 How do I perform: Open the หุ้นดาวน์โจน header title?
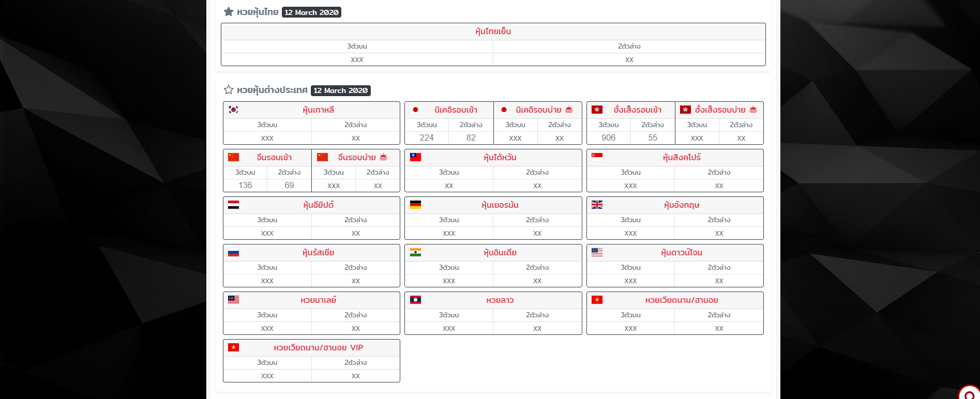pyautogui.click(x=681, y=253)
